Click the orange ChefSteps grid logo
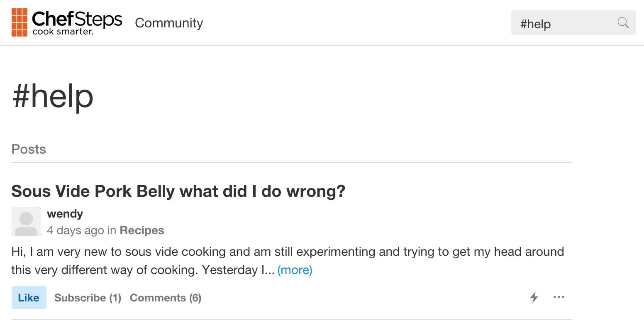 point(20,22)
